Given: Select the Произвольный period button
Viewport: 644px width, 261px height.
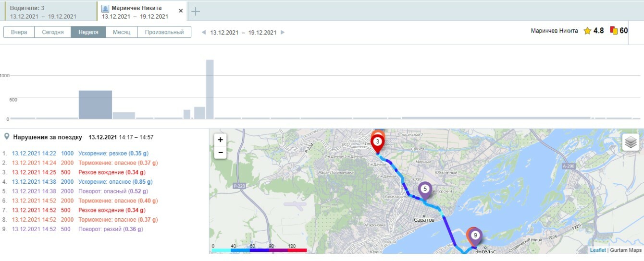Looking at the screenshot, I should tap(164, 32).
